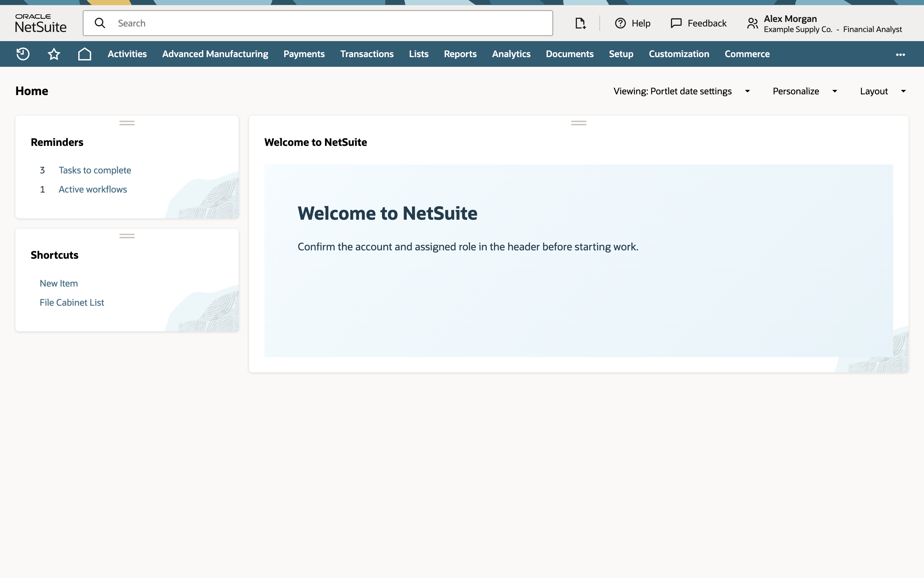Open the Recent Records history icon
This screenshot has height=578, width=924.
tap(23, 54)
